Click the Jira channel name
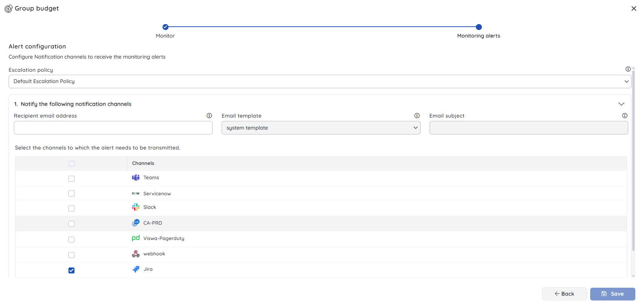This screenshot has height=305, width=644. click(x=148, y=269)
